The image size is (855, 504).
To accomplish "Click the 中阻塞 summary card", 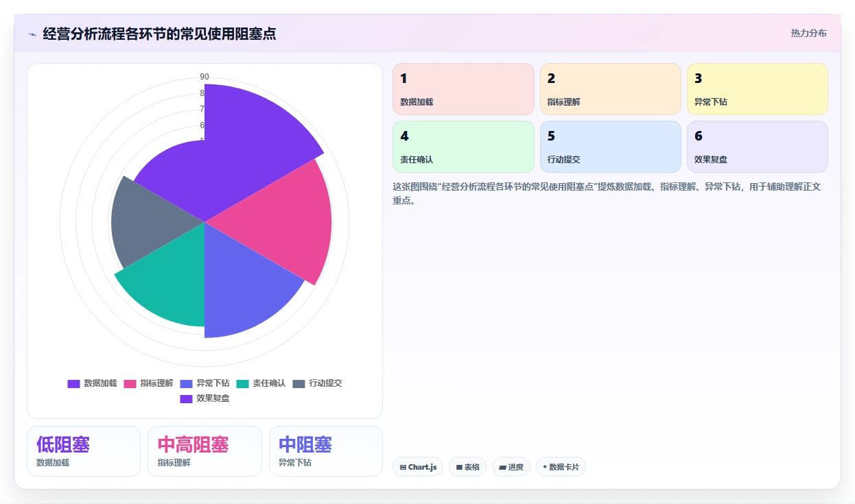I will pyautogui.click(x=326, y=451).
